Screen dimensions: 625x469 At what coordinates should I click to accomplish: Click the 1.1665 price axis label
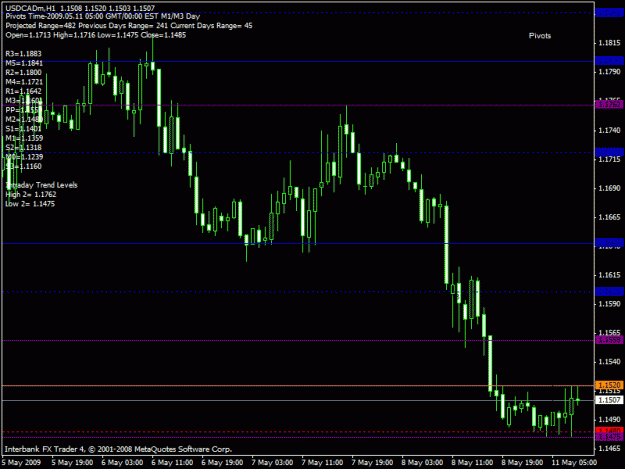pos(609,217)
